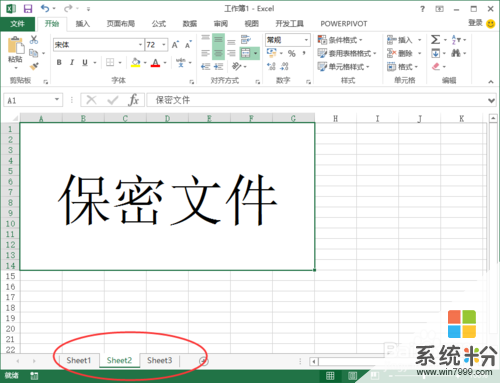Expand the Name Box dropdown arrow
The image size is (500, 383).
(57, 100)
